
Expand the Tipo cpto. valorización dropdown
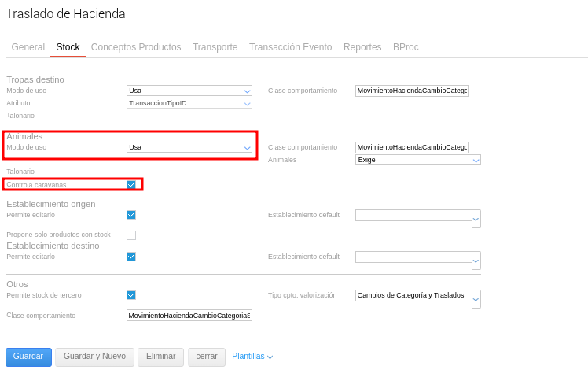[417, 298]
